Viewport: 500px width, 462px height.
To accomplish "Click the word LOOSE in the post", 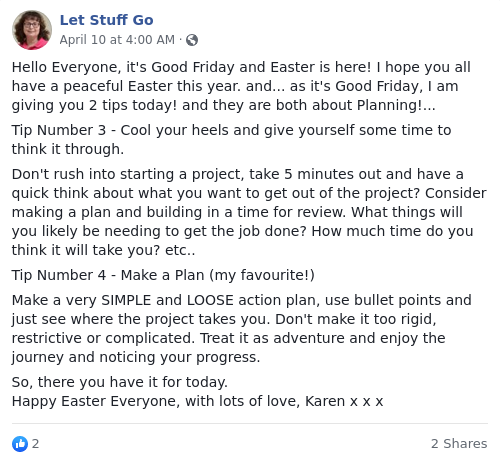I will (210, 300).
